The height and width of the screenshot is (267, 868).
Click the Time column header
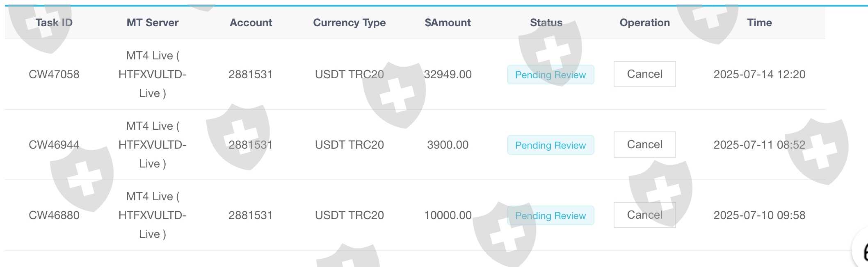coord(759,23)
